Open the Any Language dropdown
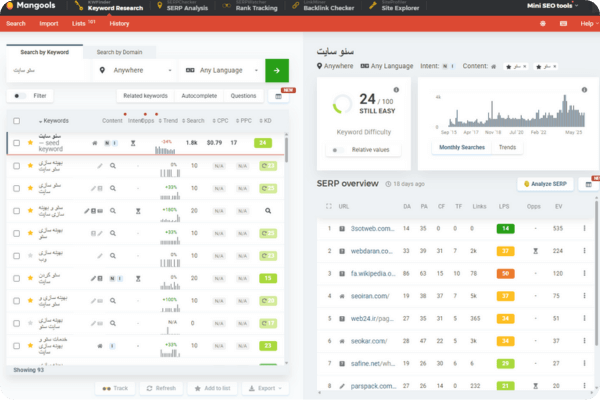The image size is (600, 400). (221, 70)
